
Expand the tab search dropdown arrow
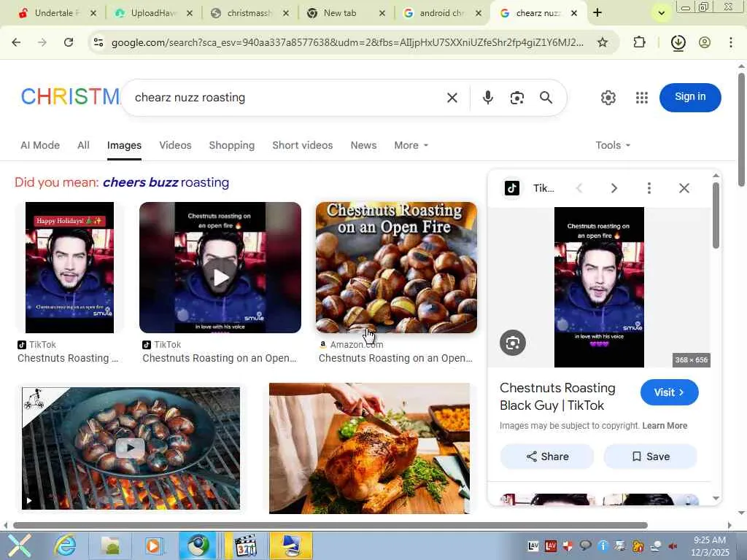661,13
